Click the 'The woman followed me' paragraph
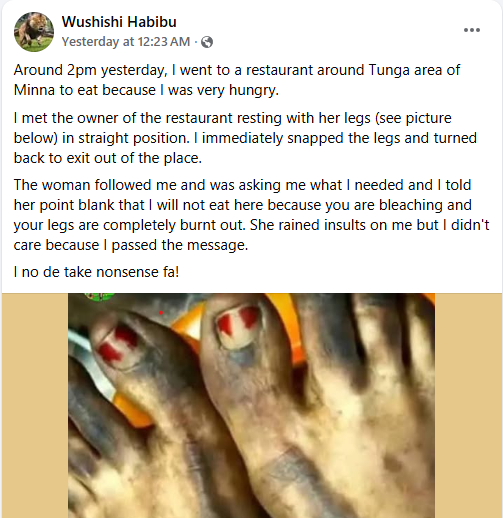Image resolution: width=503 pixels, height=518 pixels. click(x=251, y=215)
